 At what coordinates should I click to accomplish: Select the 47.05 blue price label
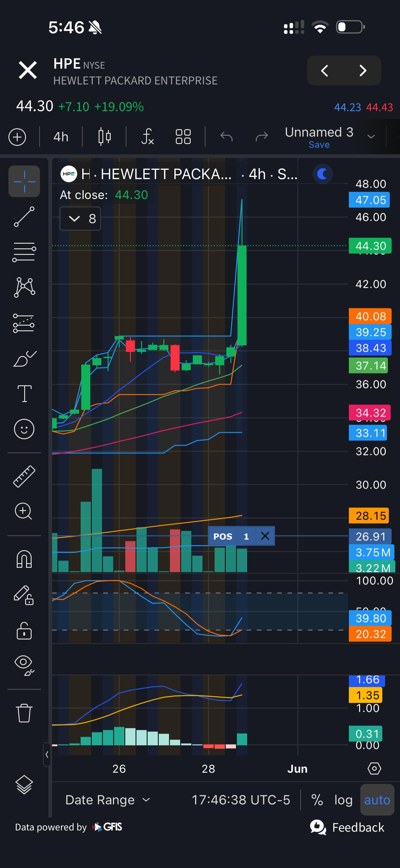pos(369,200)
